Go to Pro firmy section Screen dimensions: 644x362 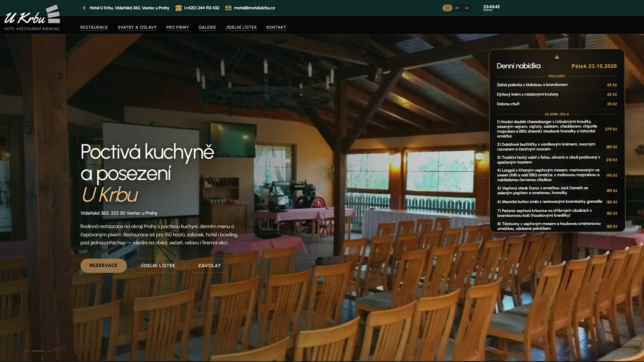(178, 27)
